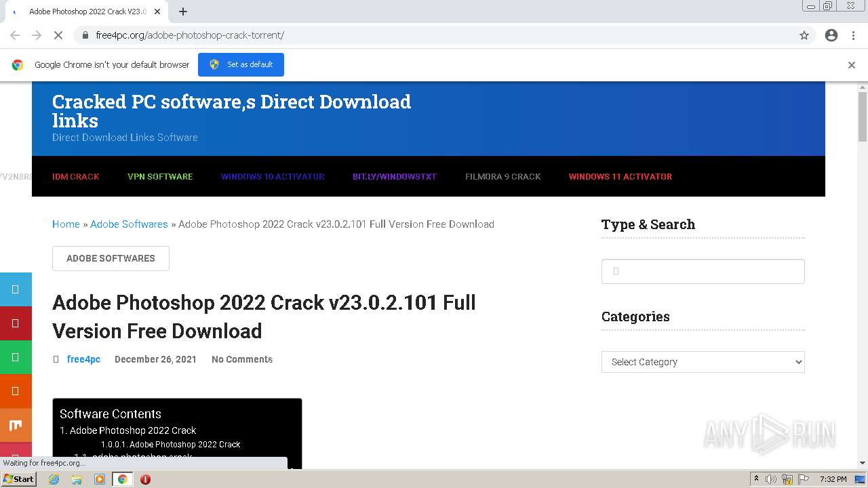Click Set as default button
This screenshot has height=488, width=868.
coord(241,64)
